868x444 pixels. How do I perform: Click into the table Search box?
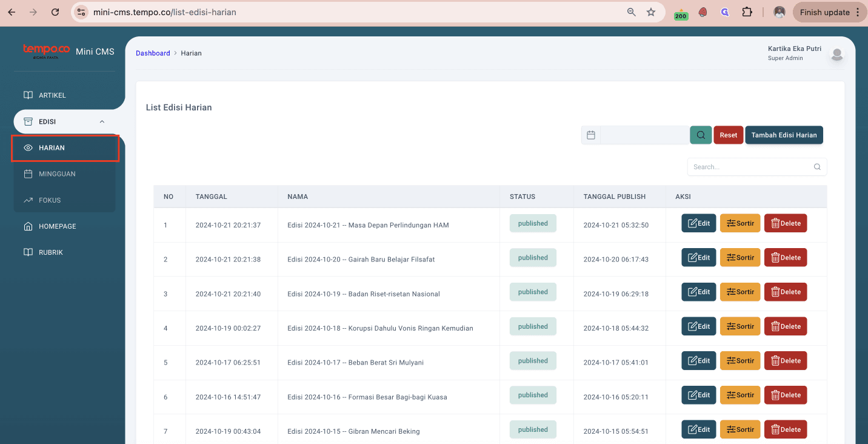click(757, 167)
